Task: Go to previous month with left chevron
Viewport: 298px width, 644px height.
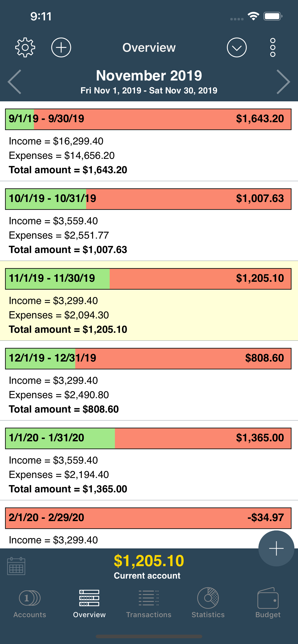Action: [15, 82]
